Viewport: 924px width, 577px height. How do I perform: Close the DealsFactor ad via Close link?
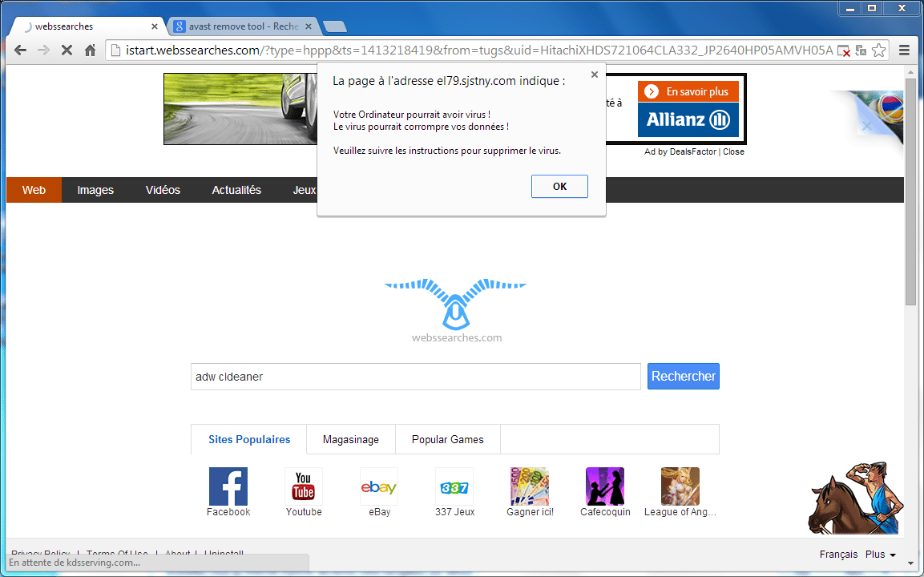(x=733, y=151)
